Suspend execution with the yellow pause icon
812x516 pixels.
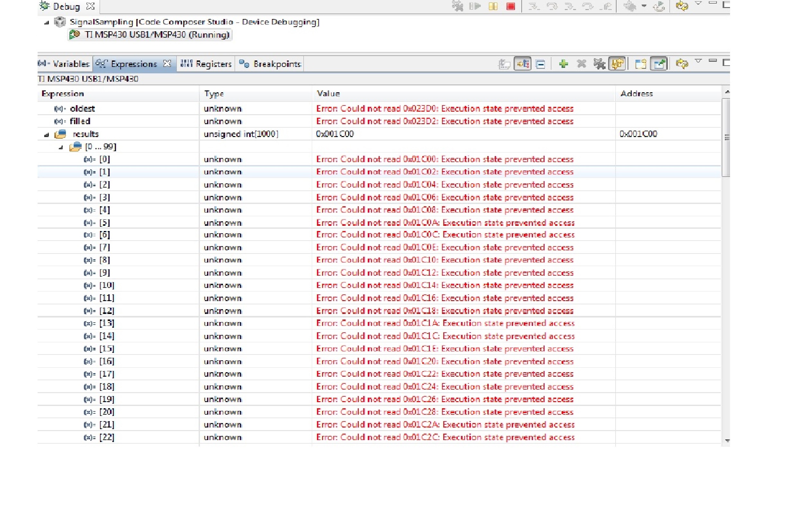(493, 6)
